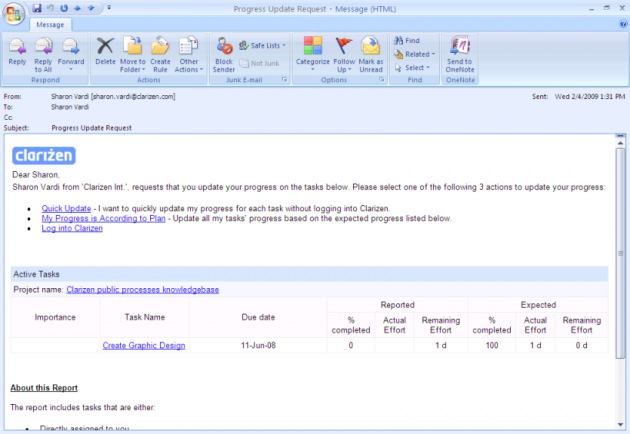
Task: Open the Help question mark icon
Action: [623, 24]
